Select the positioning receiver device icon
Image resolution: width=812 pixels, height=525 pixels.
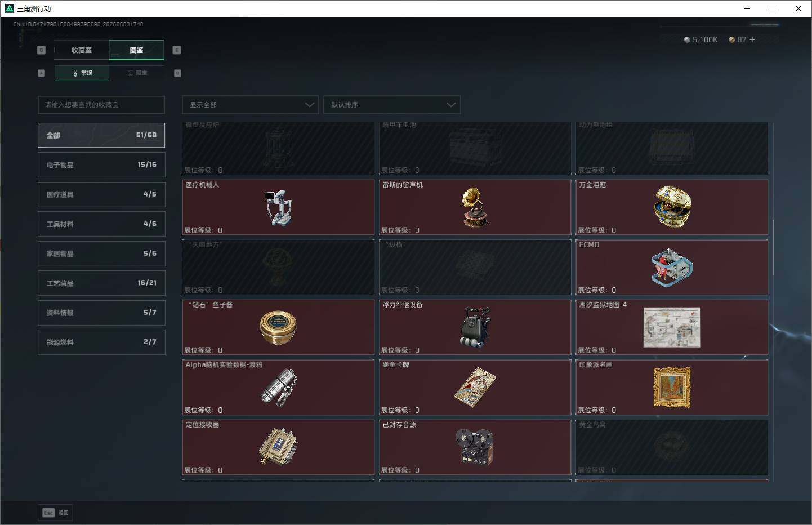tap(278, 447)
